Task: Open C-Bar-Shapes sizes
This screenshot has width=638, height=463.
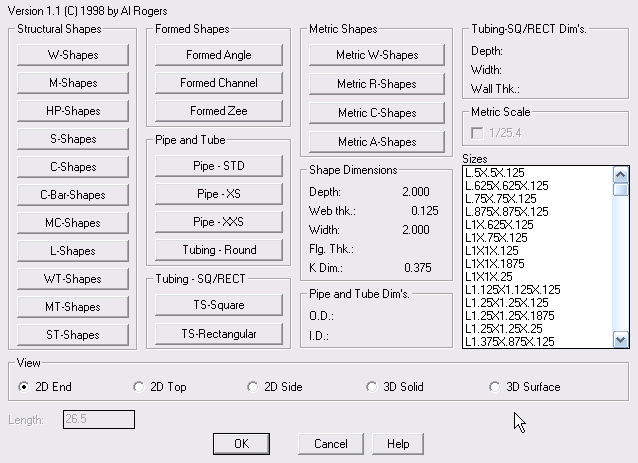Action: [73, 195]
